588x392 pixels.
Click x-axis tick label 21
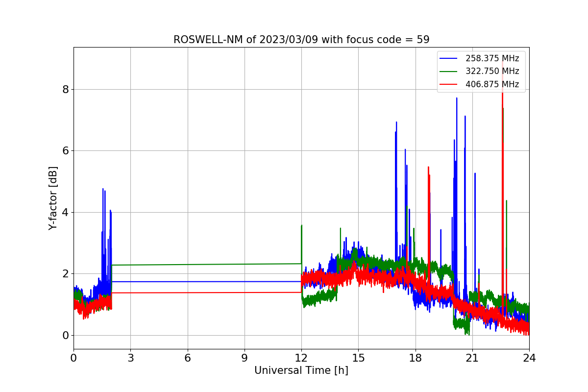pos(472,358)
